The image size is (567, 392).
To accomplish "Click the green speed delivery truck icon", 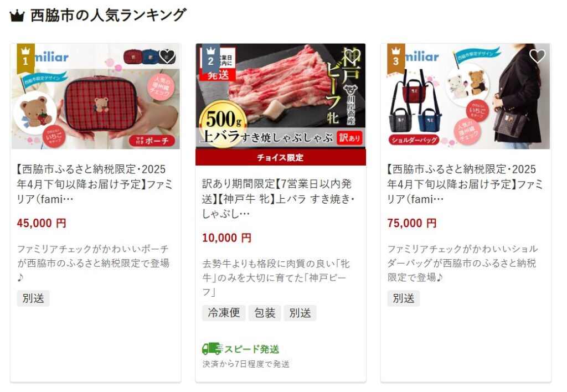I will click(x=212, y=349).
